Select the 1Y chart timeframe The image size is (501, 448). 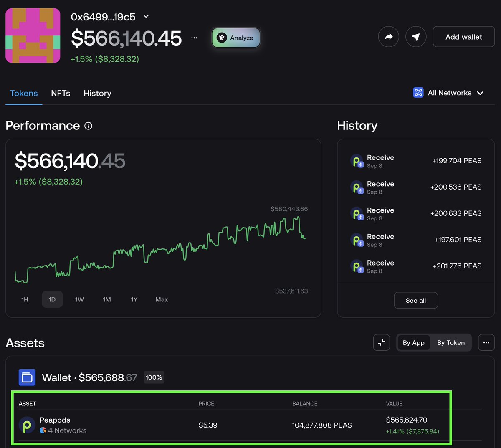pyautogui.click(x=134, y=299)
